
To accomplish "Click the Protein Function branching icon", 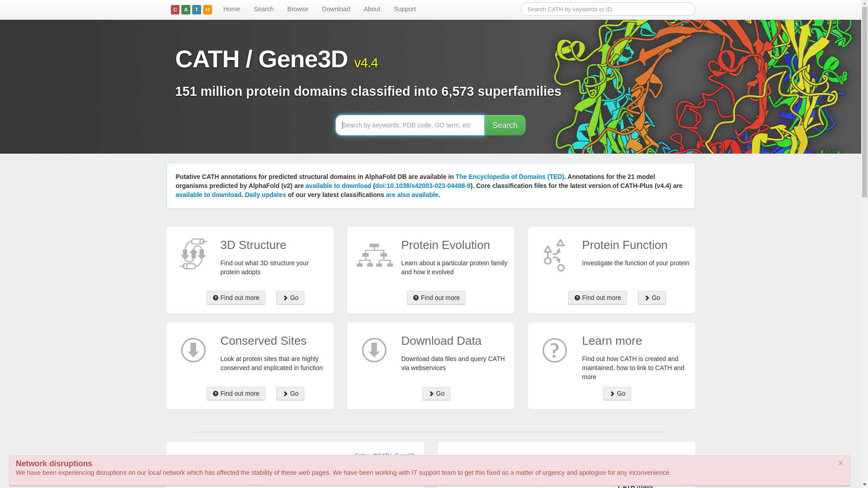I will click(x=554, y=255).
